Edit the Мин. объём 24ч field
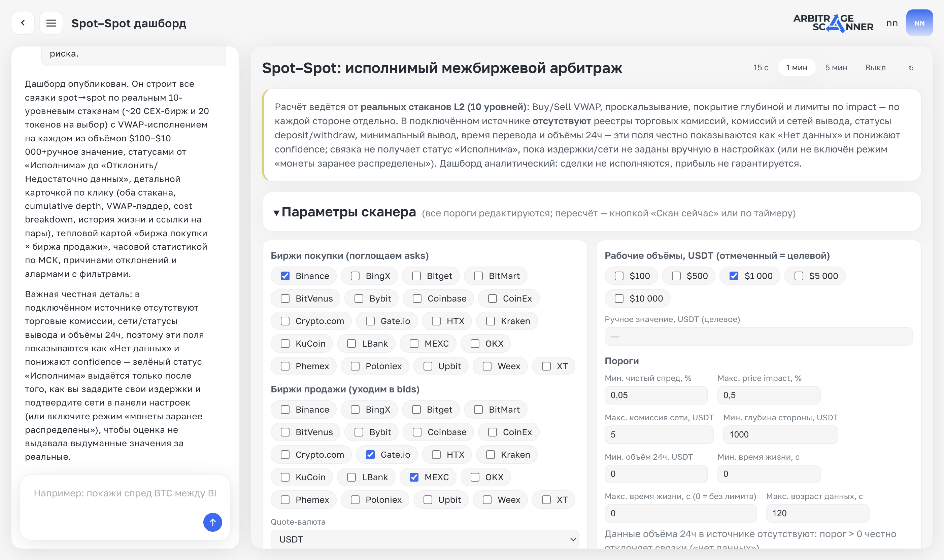944x560 pixels. tap(656, 474)
